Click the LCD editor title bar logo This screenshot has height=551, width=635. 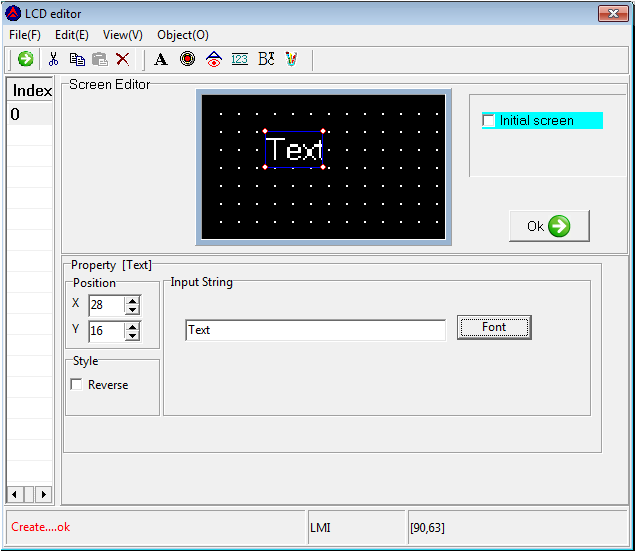pos(13,13)
